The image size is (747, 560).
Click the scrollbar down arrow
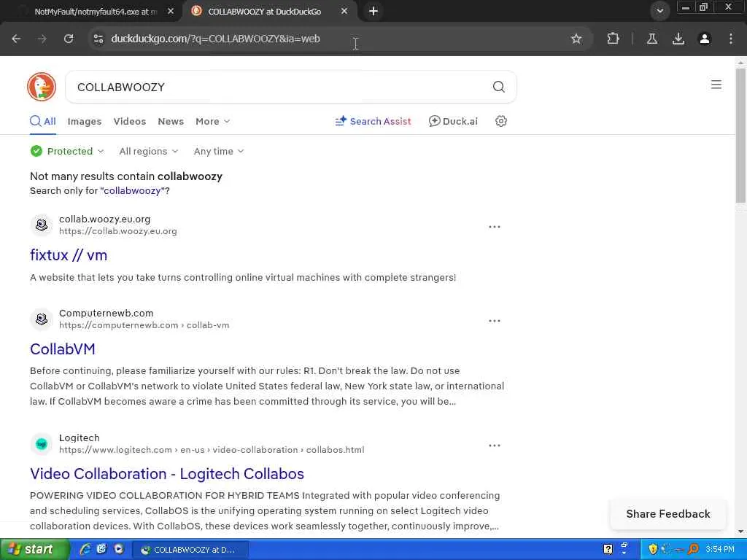pyautogui.click(x=740, y=532)
